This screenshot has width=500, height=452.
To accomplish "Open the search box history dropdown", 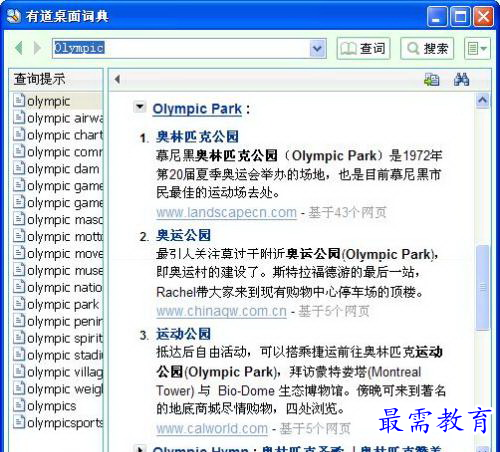I will (317, 49).
